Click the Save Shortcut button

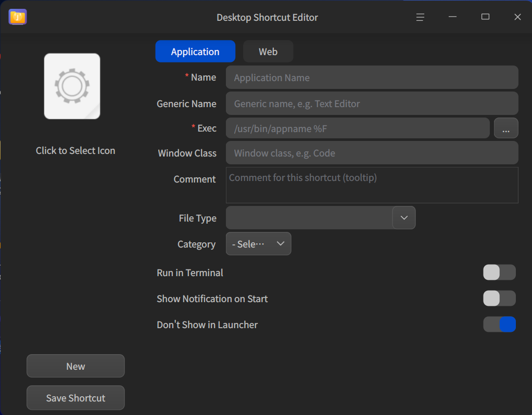(x=75, y=398)
